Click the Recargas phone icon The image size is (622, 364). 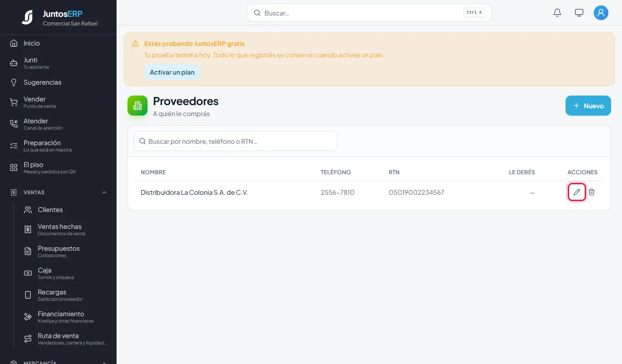click(28, 295)
